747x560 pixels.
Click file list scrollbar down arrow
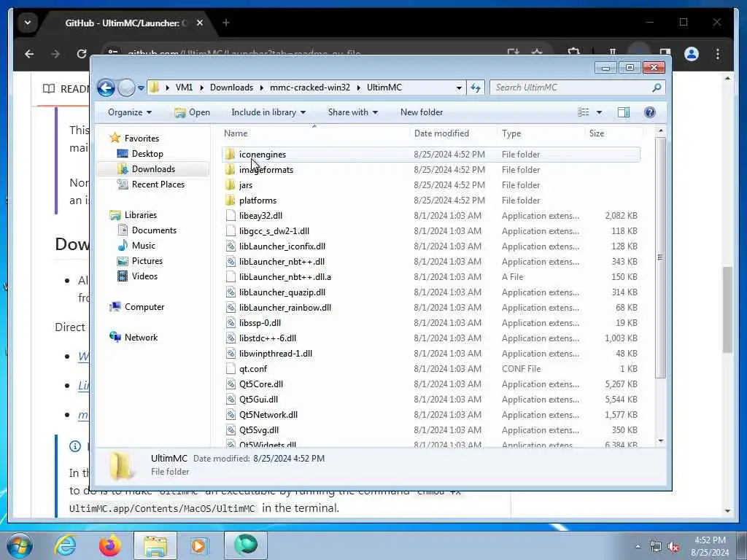[660, 441]
